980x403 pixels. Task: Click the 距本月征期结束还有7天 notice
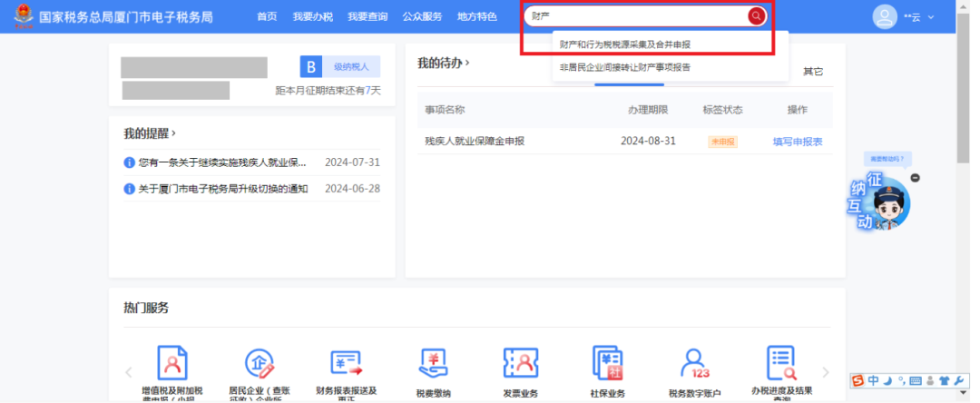point(328,91)
